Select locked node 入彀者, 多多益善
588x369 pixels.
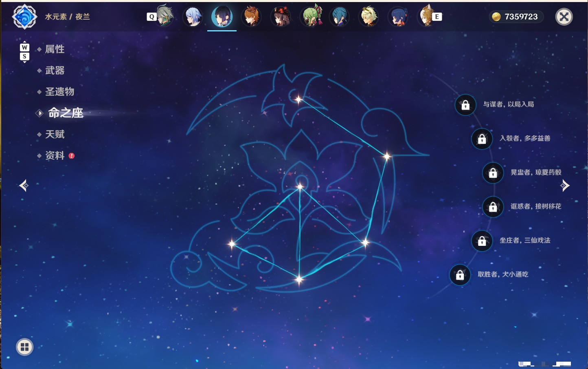click(x=482, y=139)
